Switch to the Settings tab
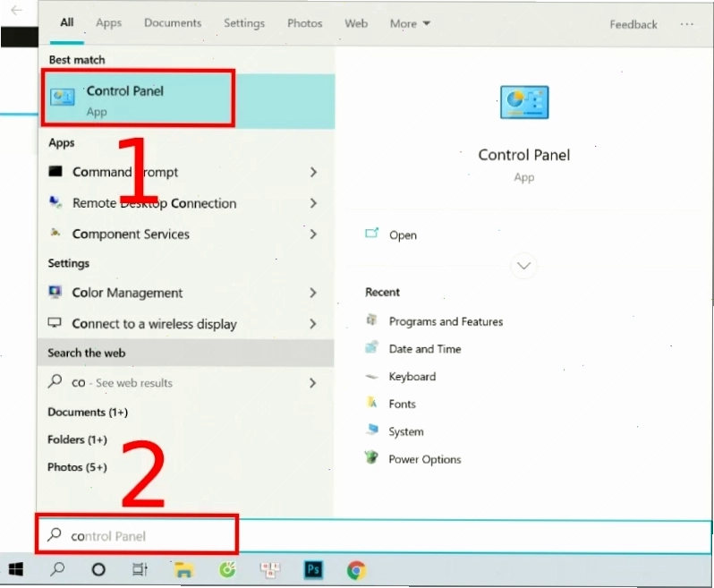This screenshot has width=714, height=588. pyautogui.click(x=244, y=23)
